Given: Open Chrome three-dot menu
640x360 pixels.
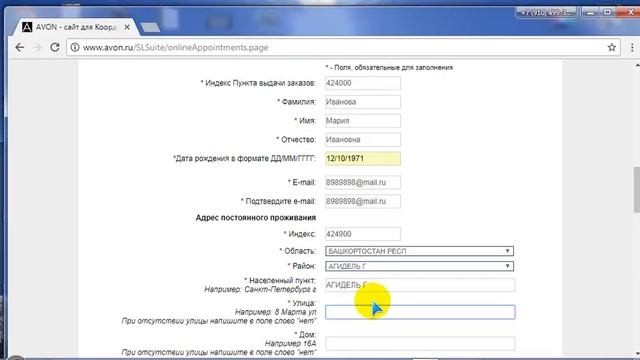Looking at the screenshot, I should point(632,47).
